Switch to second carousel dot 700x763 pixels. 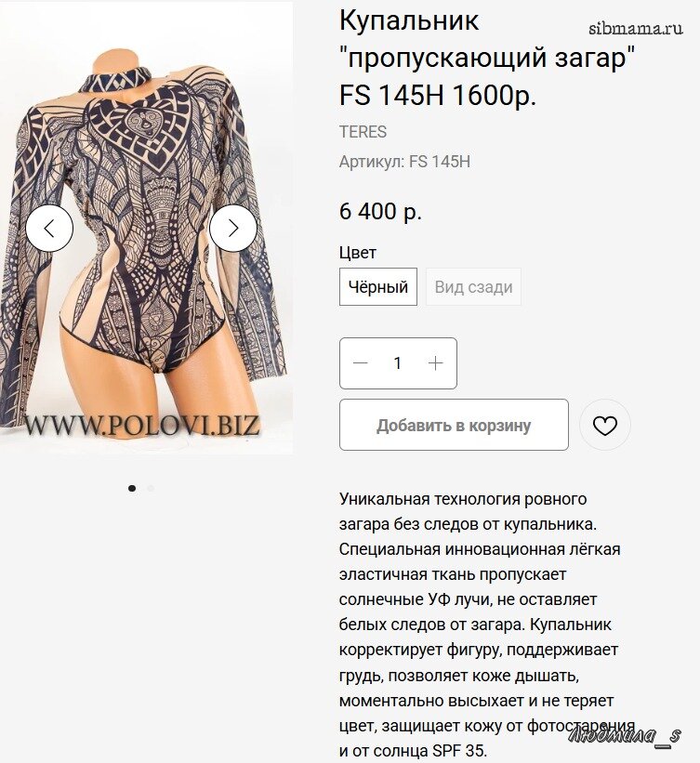pos(151,488)
